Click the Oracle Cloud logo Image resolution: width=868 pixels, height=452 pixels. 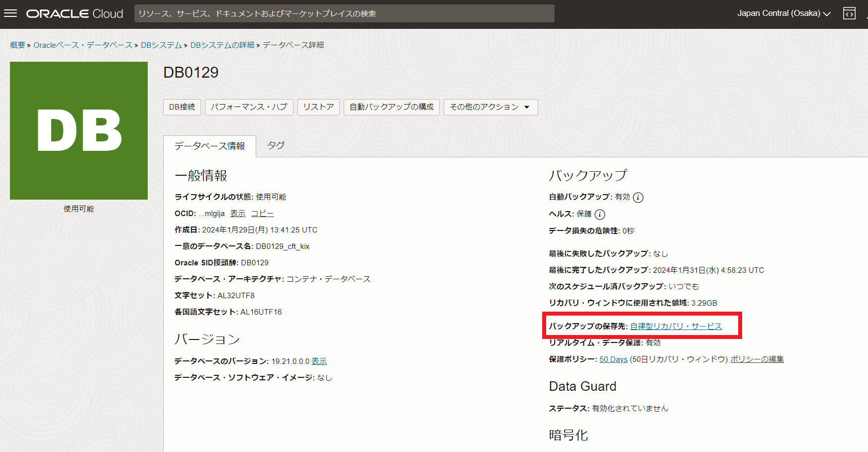(75, 14)
